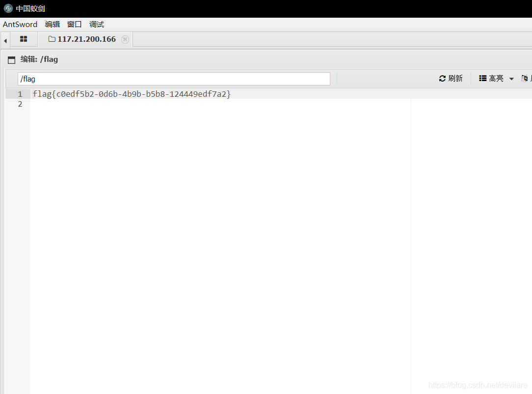Click the 刷新 circular arrows icon

[x=442, y=79]
